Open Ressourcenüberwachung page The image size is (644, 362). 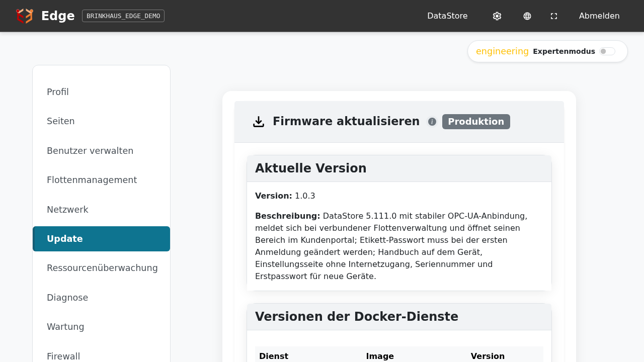click(101, 268)
